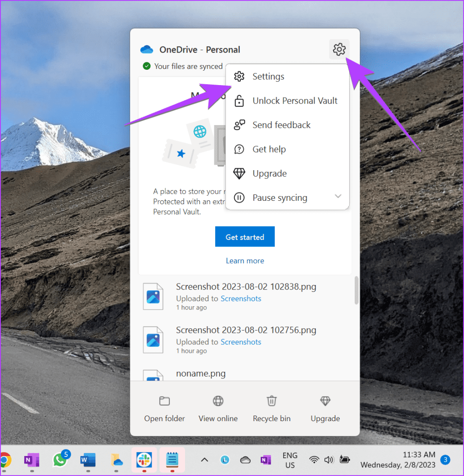464x476 pixels.
Task: Open the OneDrive gear settings icon
Action: [x=339, y=49]
